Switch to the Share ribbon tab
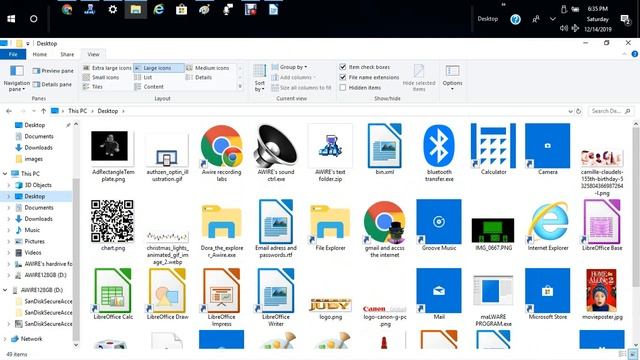The width and height of the screenshot is (640, 360). [67, 54]
